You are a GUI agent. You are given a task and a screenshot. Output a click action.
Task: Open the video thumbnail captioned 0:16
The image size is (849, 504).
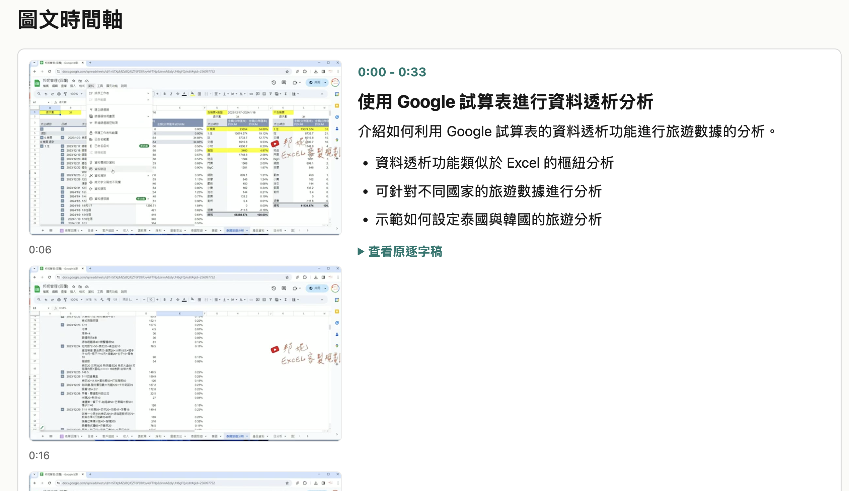coord(185,353)
